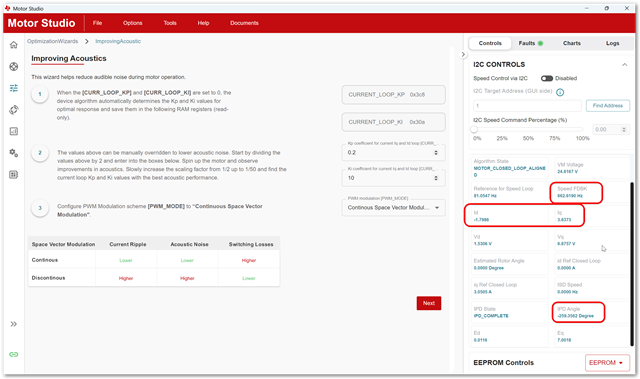
Task: Click the right panel vertical scrollbar
Action: pyautogui.click(x=632, y=264)
